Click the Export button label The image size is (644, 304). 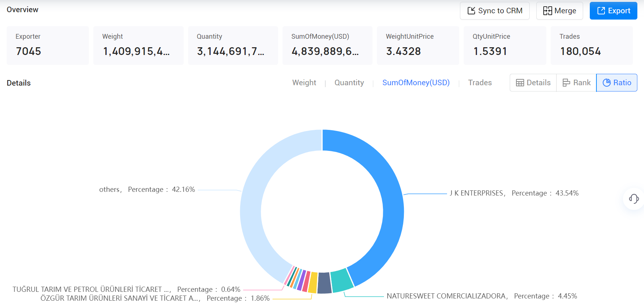(619, 11)
